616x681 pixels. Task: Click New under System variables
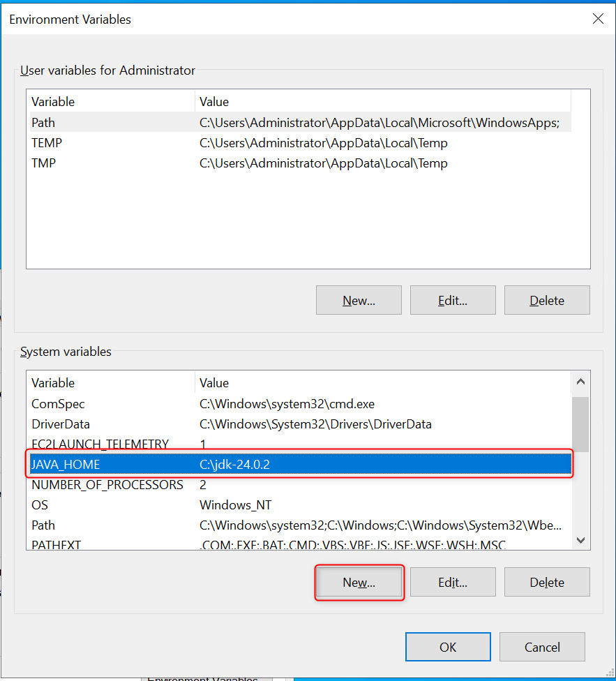click(359, 582)
